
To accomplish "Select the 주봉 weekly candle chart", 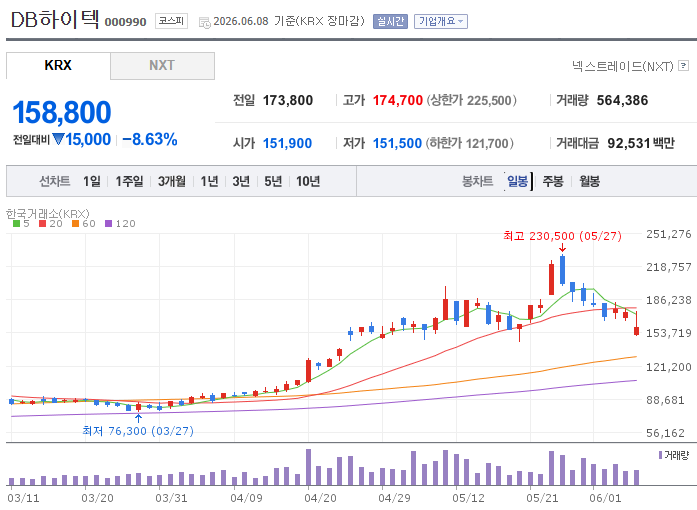I will click(553, 181).
